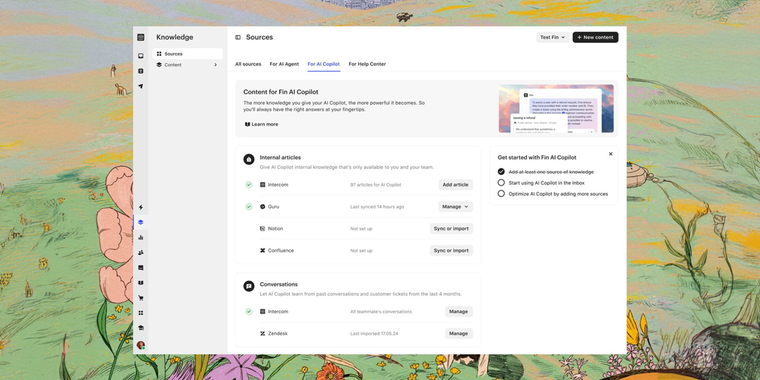Screen dimensions: 760x380
Task: Click the Confluence source icon
Action: tap(263, 251)
